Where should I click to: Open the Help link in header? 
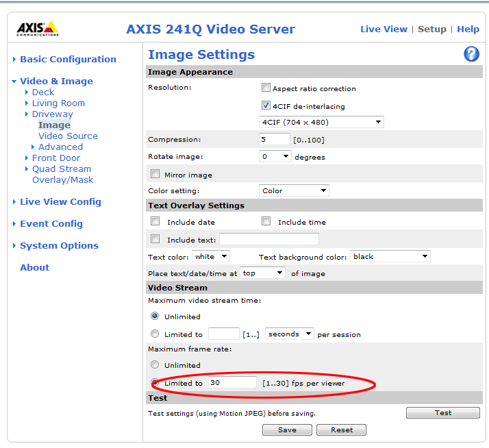pyautogui.click(x=468, y=29)
